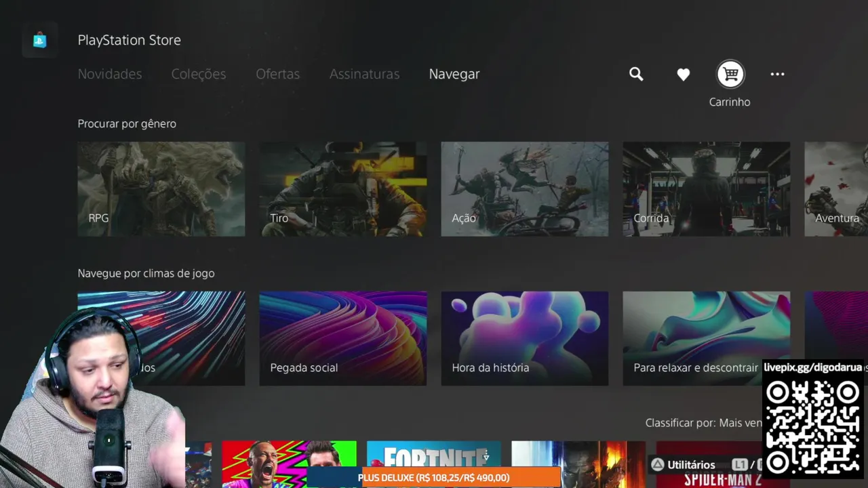Click the PlayStation Store title text
Screen dimensions: 868x488
(x=129, y=40)
